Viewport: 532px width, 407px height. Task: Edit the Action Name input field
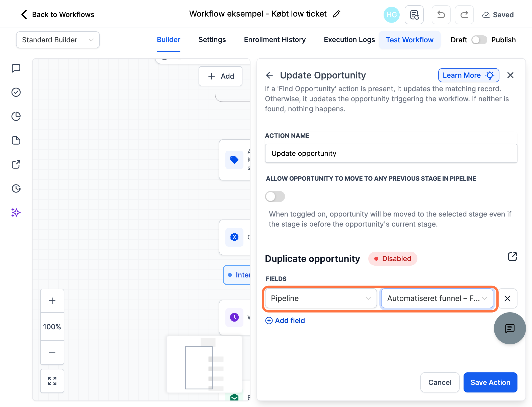[x=391, y=153]
